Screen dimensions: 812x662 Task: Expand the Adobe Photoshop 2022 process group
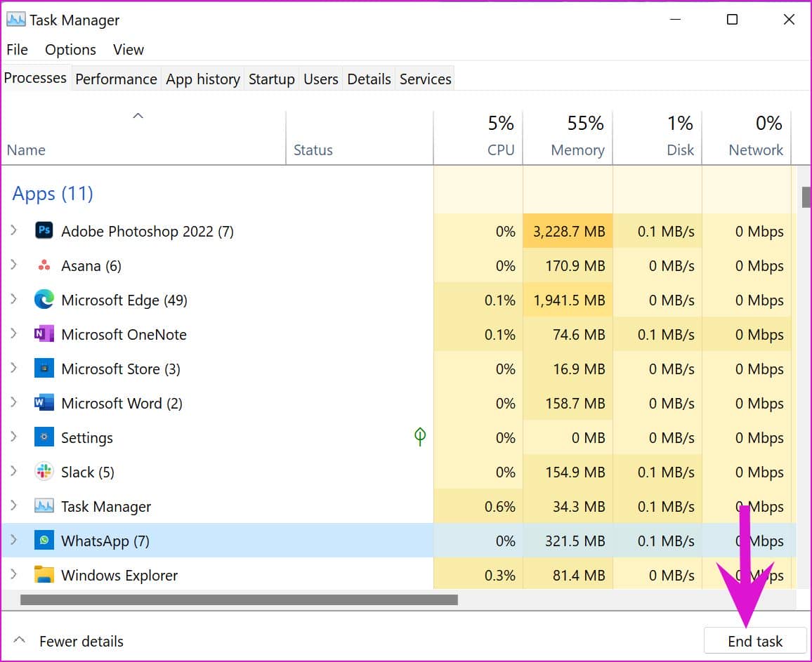tap(13, 230)
